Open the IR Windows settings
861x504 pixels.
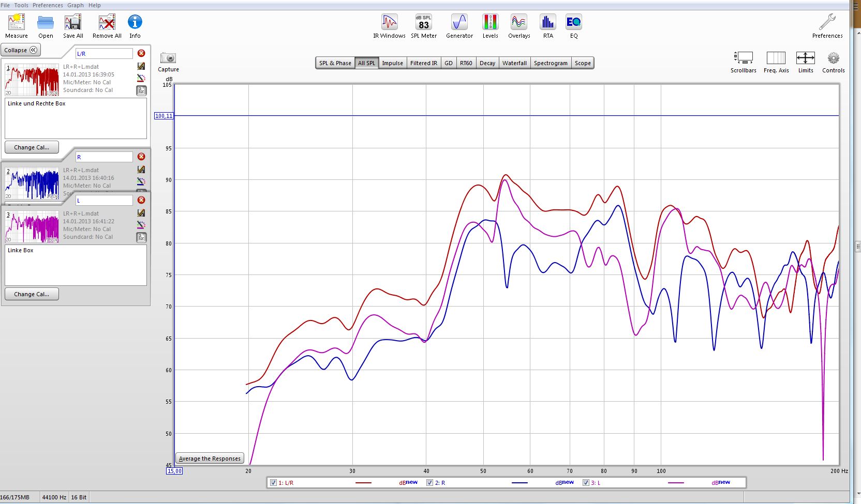[389, 22]
